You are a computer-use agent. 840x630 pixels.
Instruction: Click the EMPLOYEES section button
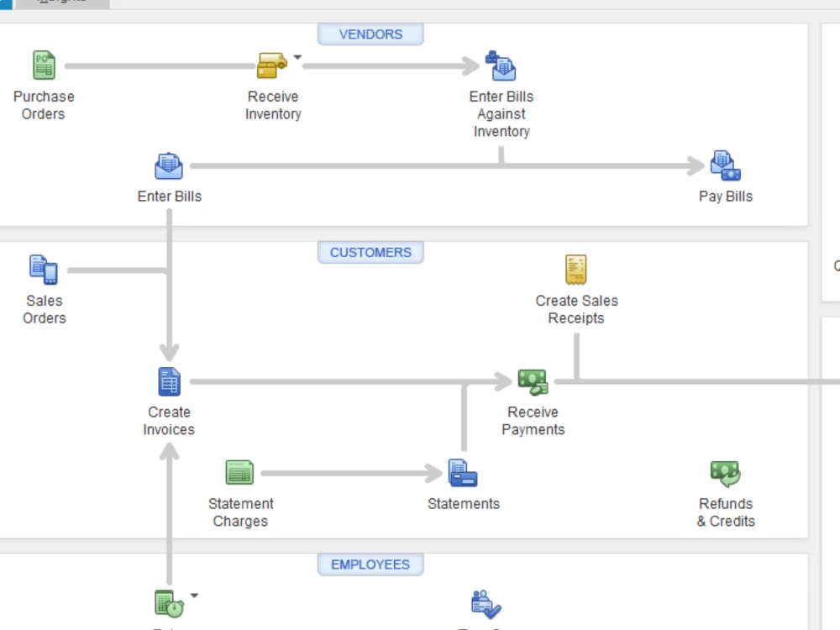point(370,564)
